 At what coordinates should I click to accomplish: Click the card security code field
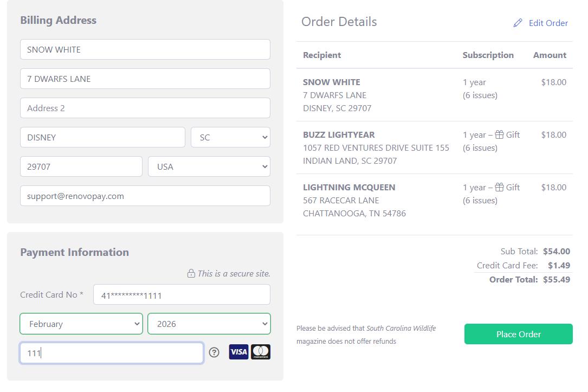tap(112, 353)
